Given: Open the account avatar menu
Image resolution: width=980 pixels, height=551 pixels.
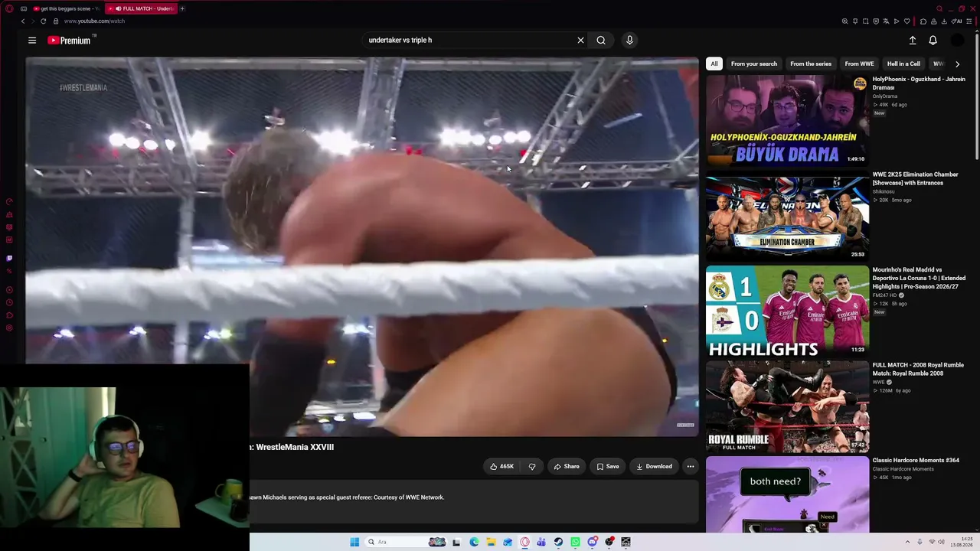Looking at the screenshot, I should (x=957, y=41).
